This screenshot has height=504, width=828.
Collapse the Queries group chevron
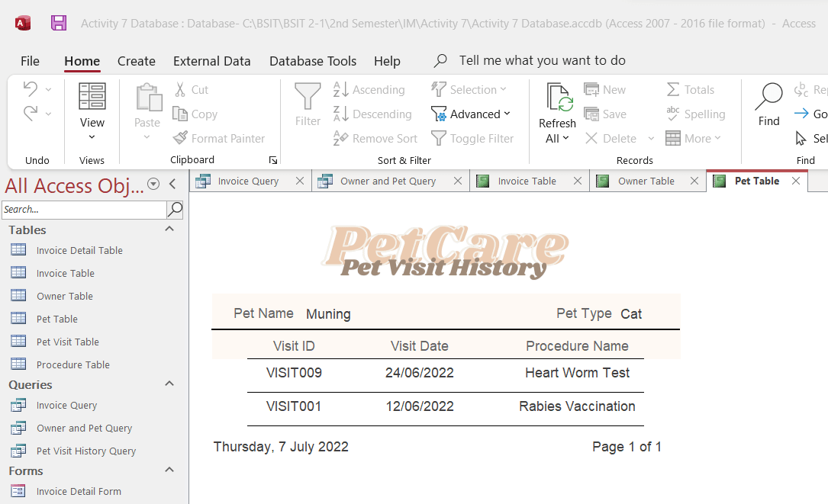click(169, 384)
